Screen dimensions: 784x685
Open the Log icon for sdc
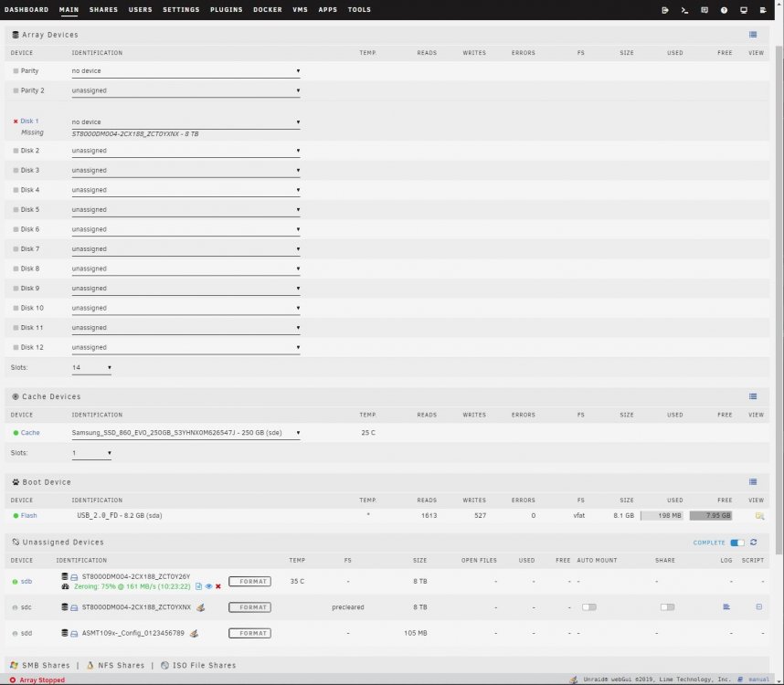(726, 607)
